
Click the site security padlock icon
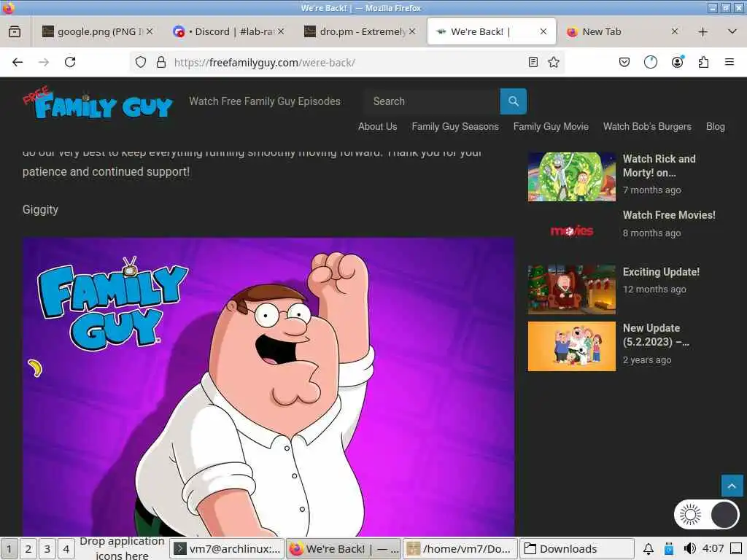pos(161,63)
